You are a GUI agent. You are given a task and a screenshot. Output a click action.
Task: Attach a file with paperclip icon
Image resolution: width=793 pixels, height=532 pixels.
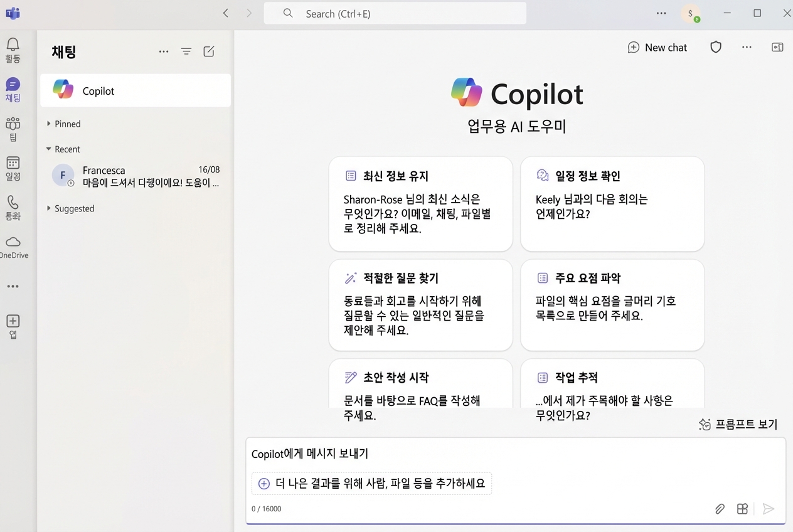[720, 509]
